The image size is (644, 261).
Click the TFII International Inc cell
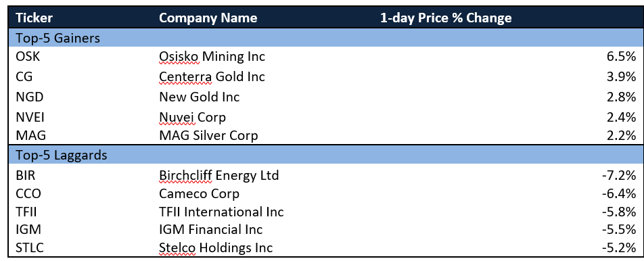[x=221, y=212]
